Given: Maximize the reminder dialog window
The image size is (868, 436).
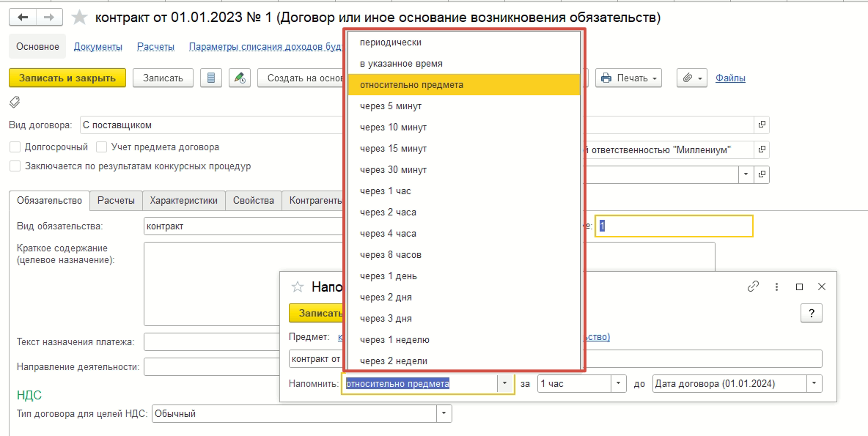Looking at the screenshot, I should 799,287.
